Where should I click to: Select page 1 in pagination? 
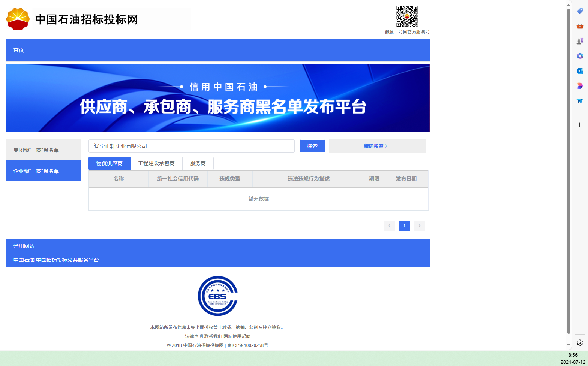404,226
